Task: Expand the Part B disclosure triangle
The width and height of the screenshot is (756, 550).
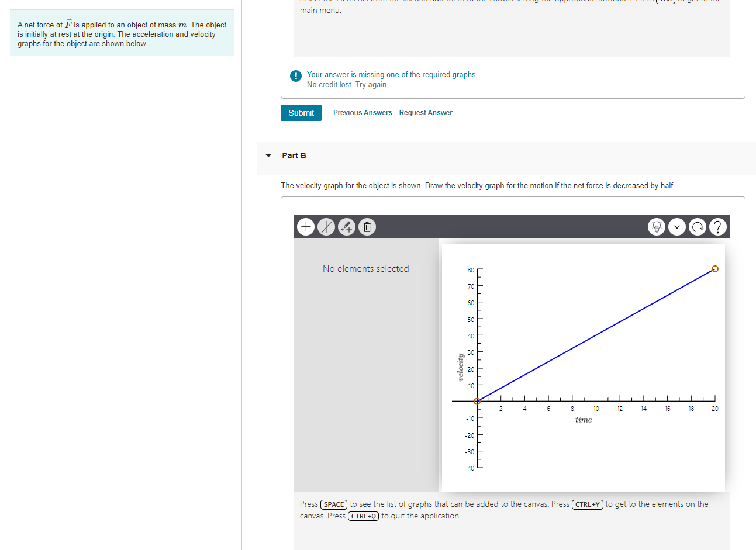Action: [x=268, y=155]
